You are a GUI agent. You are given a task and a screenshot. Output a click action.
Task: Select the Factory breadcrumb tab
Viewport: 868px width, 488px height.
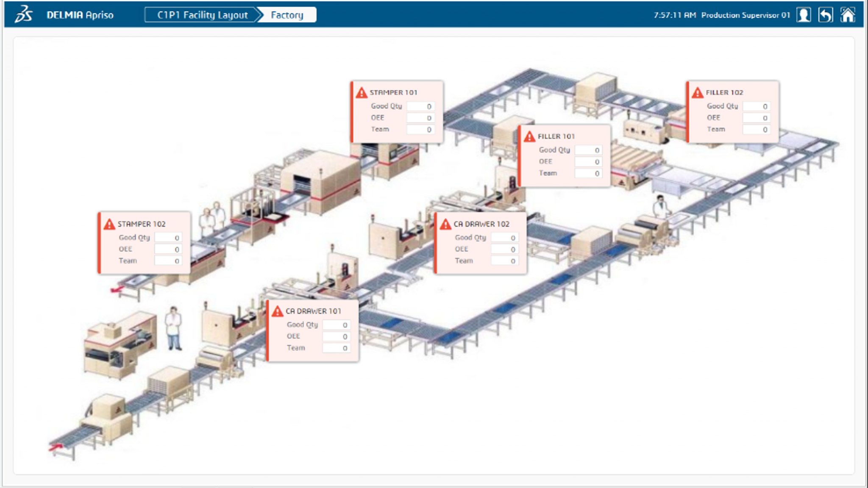coord(287,15)
